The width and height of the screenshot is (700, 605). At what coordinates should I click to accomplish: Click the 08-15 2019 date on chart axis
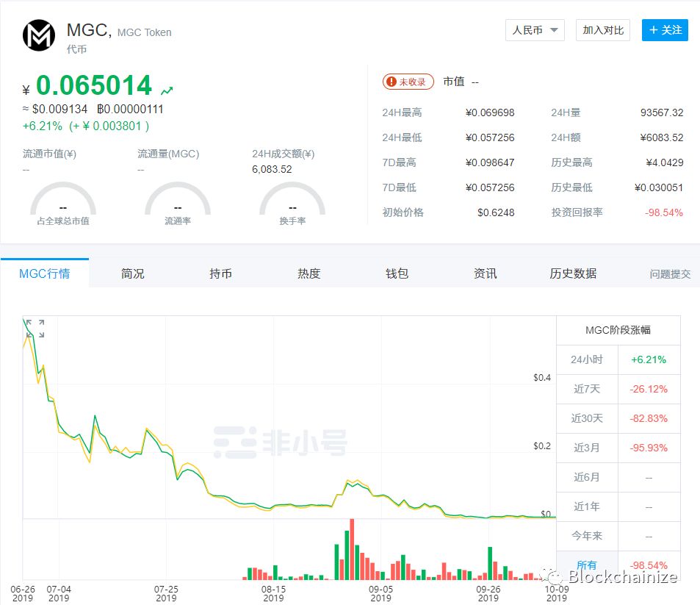(x=273, y=593)
